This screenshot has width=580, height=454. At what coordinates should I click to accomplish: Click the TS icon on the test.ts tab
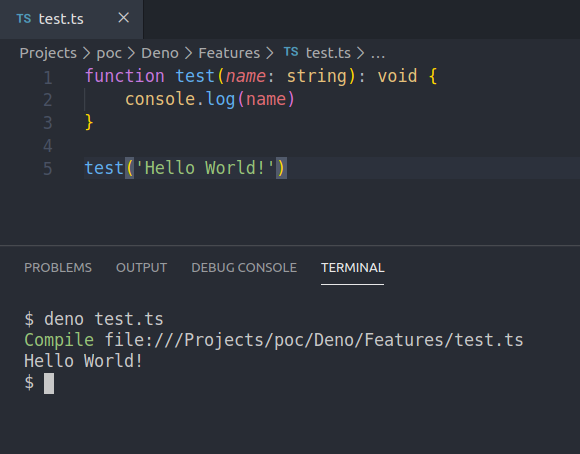click(x=24, y=19)
